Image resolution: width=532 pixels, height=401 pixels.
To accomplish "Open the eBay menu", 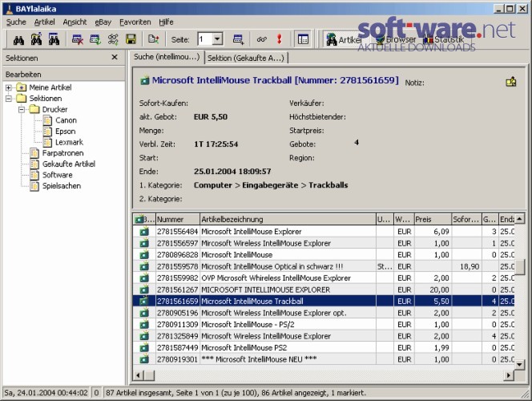I will [x=103, y=22].
